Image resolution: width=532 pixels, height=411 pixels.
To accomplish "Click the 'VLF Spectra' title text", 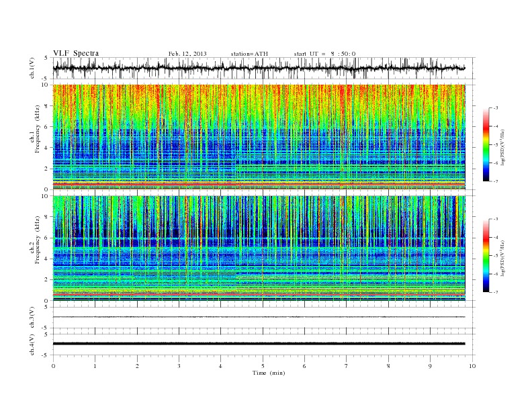I will coord(76,53).
